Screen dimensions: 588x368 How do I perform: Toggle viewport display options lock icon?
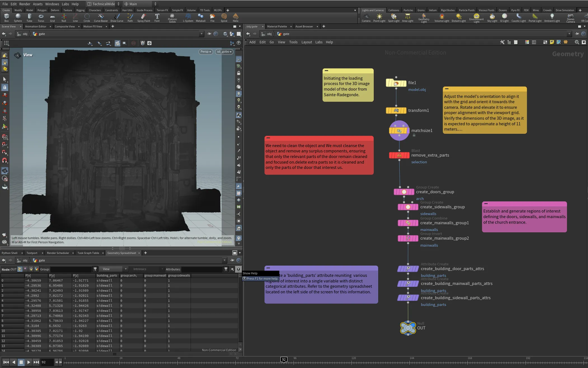click(x=238, y=73)
